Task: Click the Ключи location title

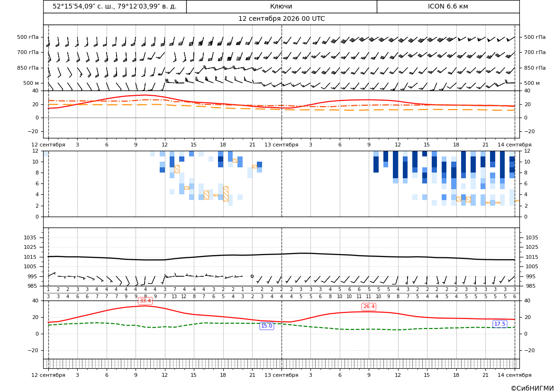Action: pyautogui.click(x=281, y=6)
